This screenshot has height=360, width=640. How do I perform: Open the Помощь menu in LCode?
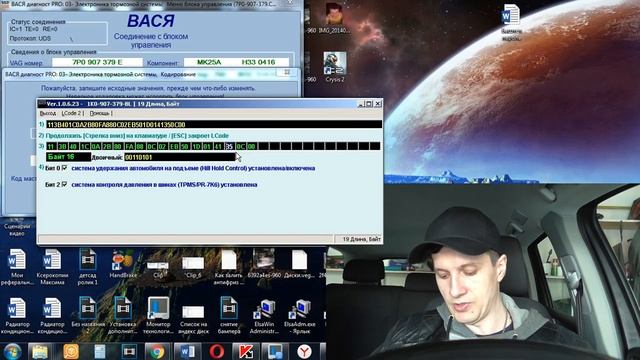tap(100, 113)
